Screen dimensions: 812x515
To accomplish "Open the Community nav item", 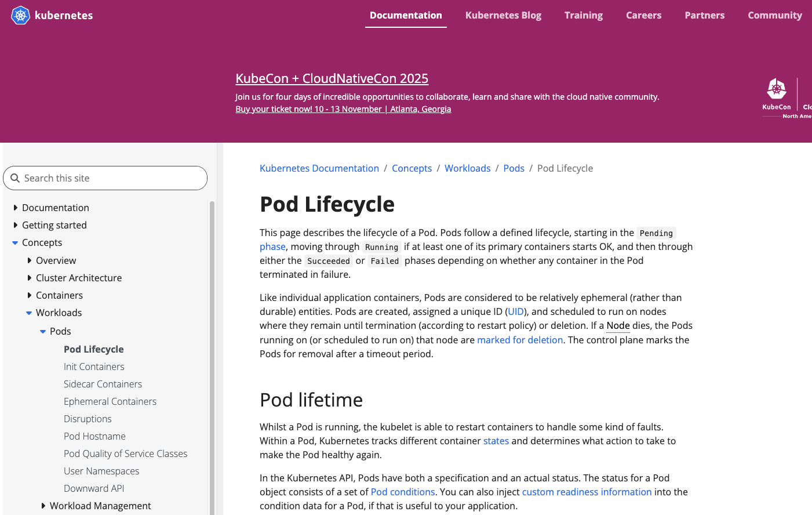I will click(775, 15).
